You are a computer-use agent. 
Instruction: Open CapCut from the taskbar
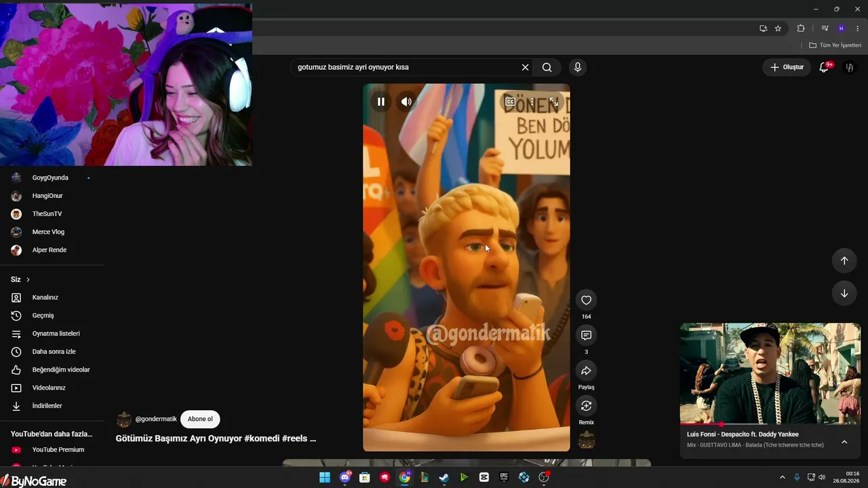click(x=484, y=478)
